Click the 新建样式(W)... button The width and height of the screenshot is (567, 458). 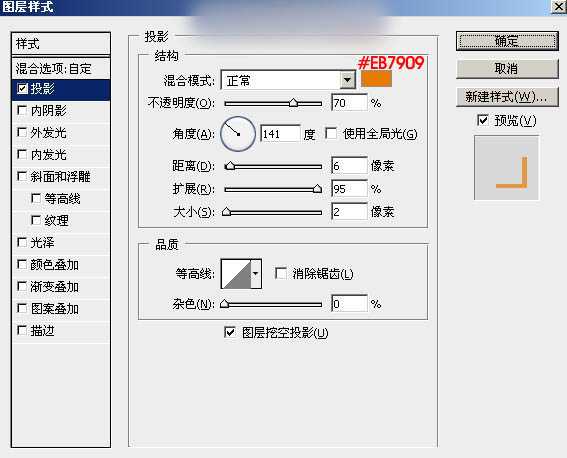point(507,97)
